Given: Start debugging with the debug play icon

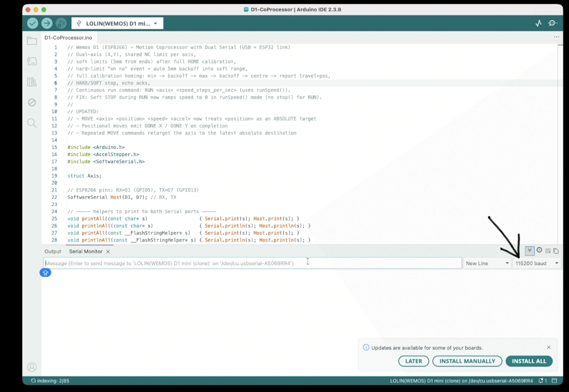Looking at the screenshot, I should pos(61,23).
